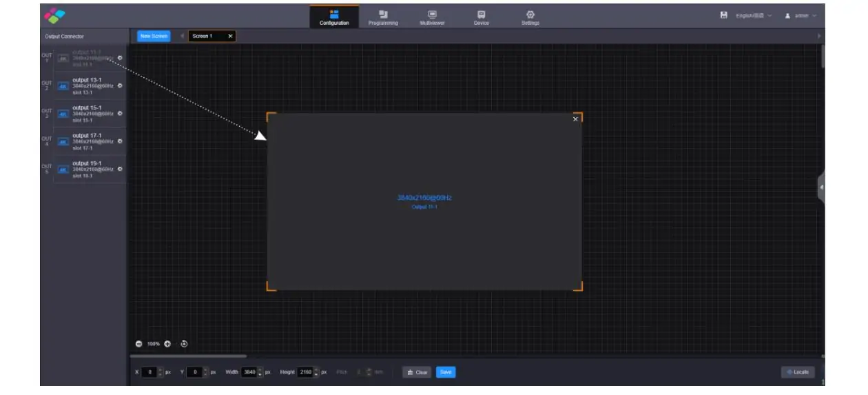Click the 100% zoom level text
This screenshot has width=868, height=395.
[153, 343]
